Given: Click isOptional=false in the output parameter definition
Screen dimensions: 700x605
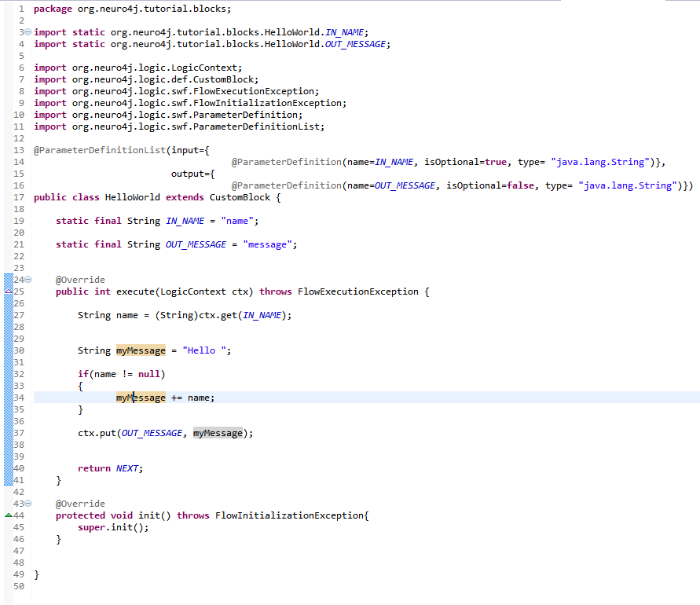Looking at the screenshot, I should (490, 185).
